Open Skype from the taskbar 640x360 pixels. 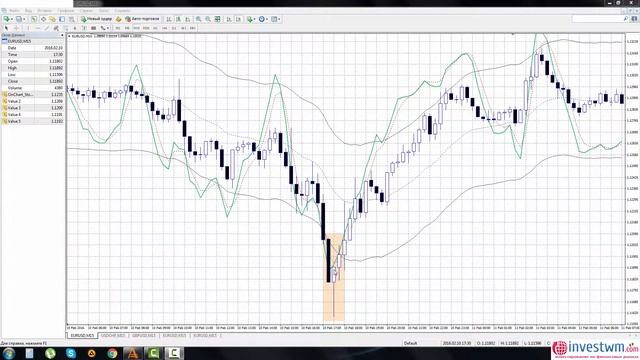71,353
